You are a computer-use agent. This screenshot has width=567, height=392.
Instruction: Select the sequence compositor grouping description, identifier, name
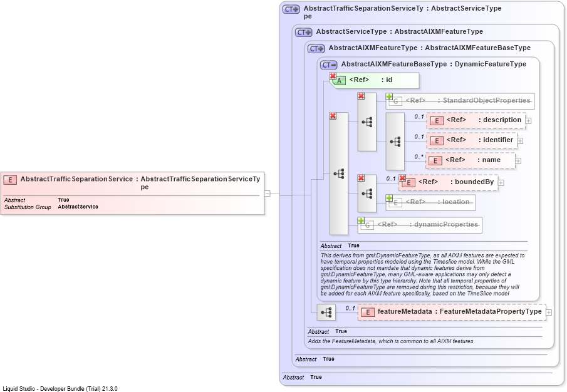point(395,142)
